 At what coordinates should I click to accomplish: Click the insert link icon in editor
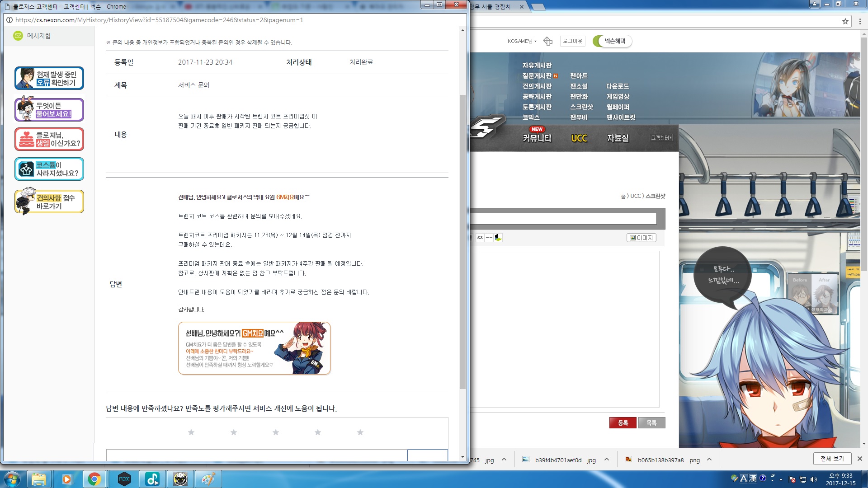point(480,238)
